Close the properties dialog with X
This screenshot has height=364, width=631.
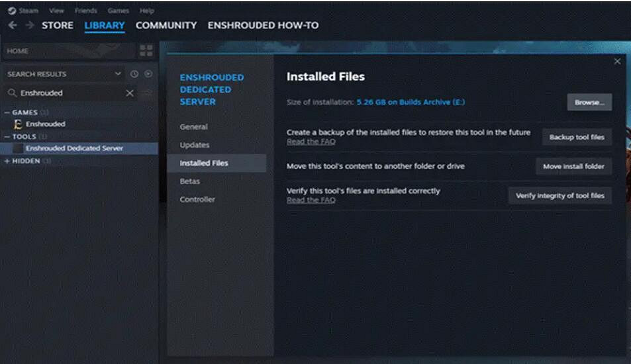617,61
